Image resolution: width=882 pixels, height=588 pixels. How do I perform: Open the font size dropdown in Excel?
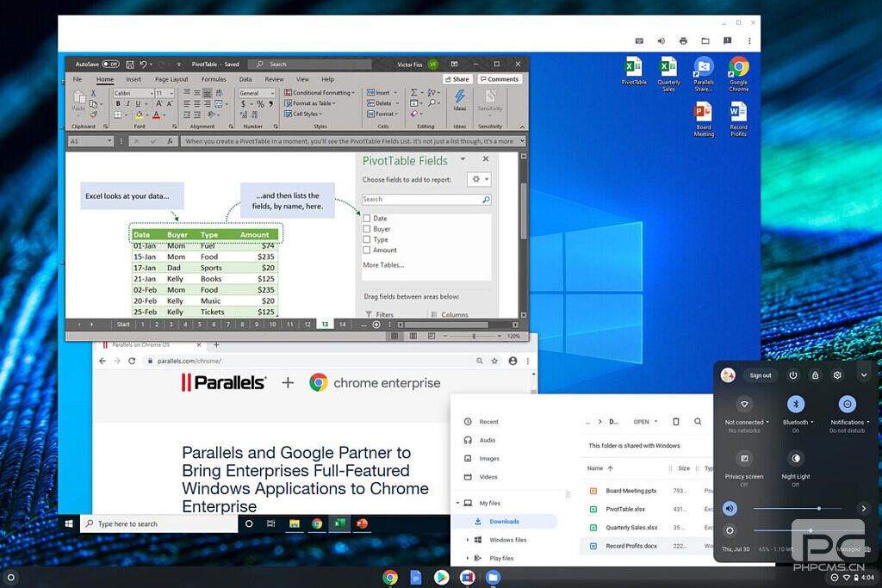(x=171, y=93)
